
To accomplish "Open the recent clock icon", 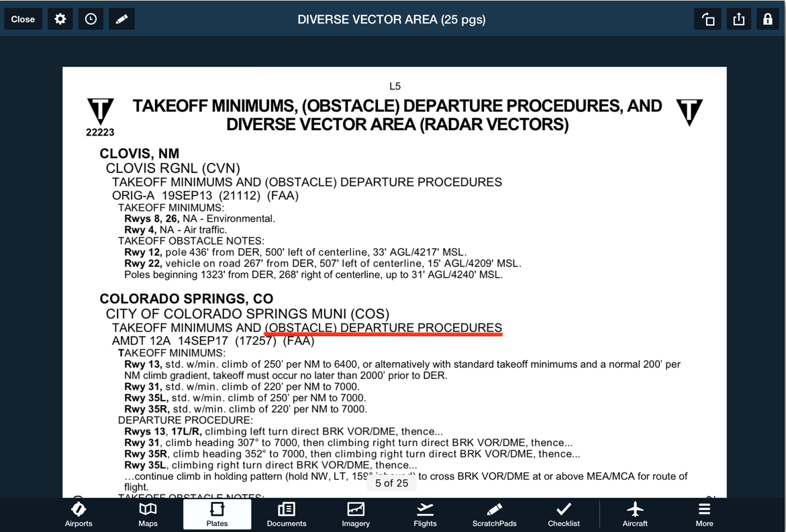I will click(x=91, y=19).
